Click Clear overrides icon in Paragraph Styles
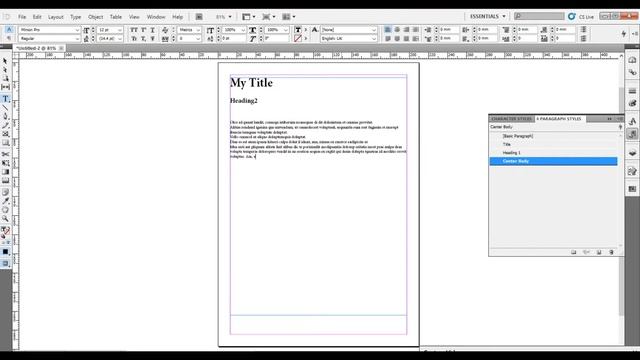The height and width of the screenshot is (360, 640). click(x=586, y=252)
